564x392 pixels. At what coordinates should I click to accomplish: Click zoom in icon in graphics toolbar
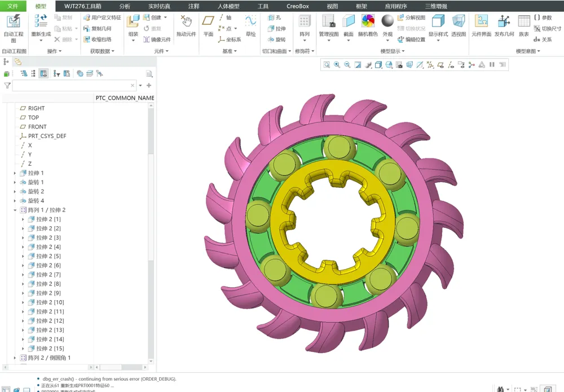tap(337, 65)
